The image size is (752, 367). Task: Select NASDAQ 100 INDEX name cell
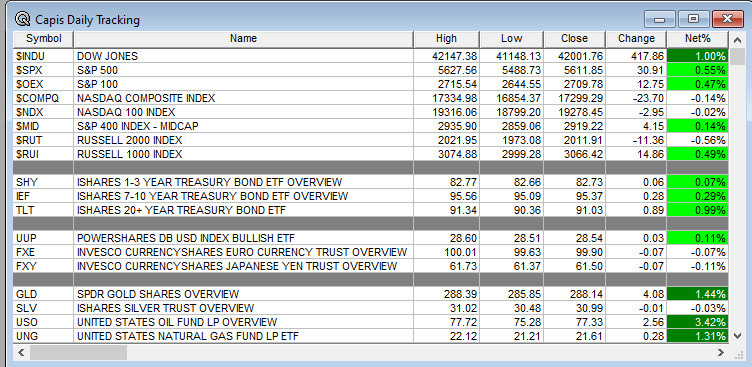pos(243,112)
